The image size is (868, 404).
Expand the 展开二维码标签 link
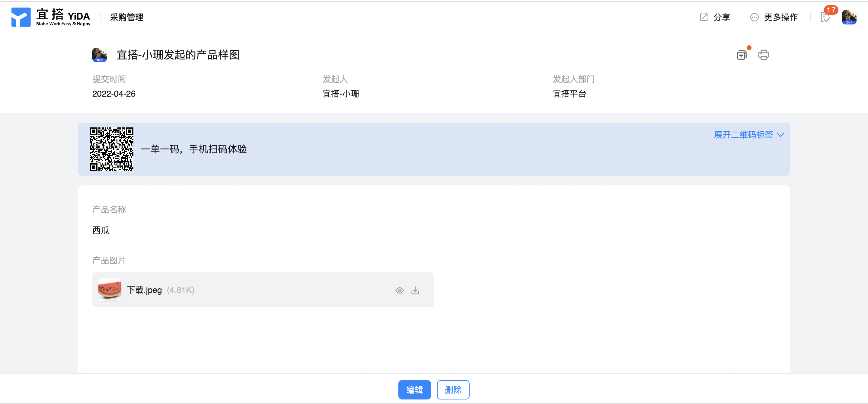[743, 135]
